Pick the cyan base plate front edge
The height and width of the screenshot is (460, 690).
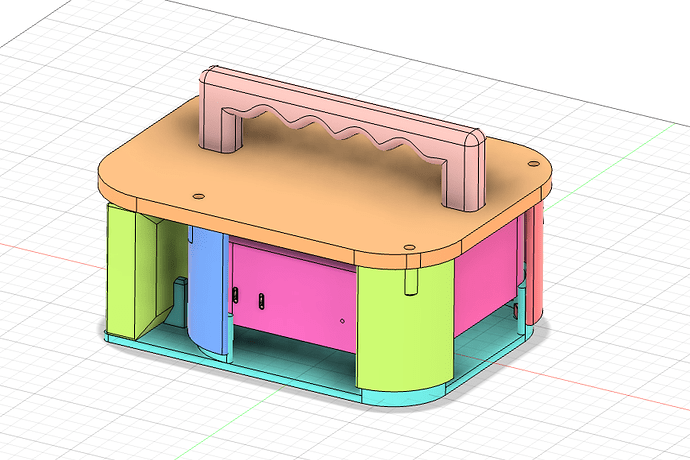pyautogui.click(x=233, y=364)
